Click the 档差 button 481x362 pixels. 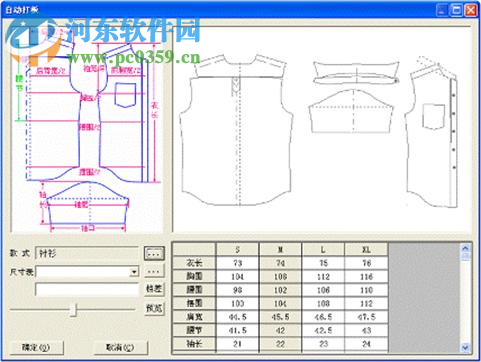(155, 289)
